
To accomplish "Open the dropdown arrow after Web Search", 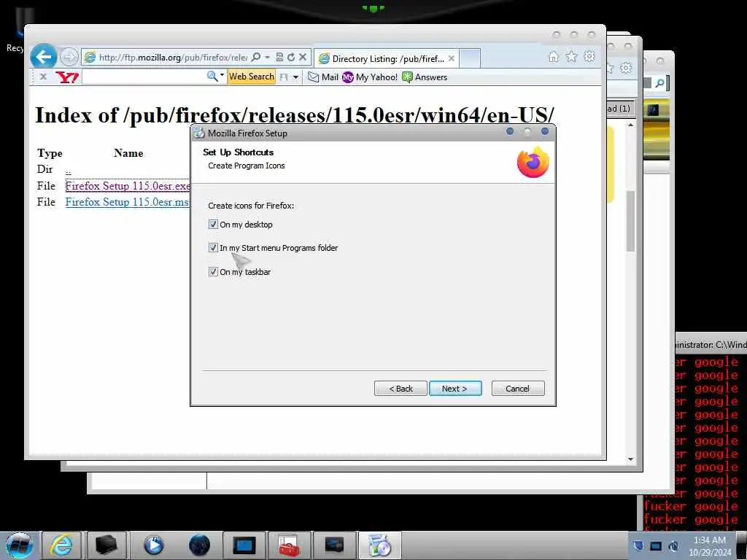I will click(x=296, y=77).
